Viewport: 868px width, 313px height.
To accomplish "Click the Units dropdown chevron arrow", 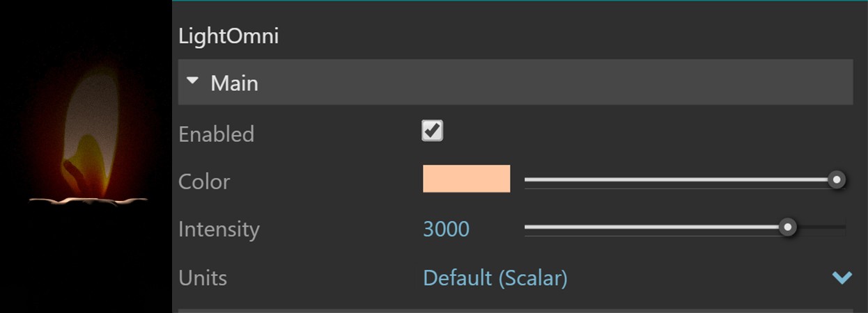I will click(842, 278).
